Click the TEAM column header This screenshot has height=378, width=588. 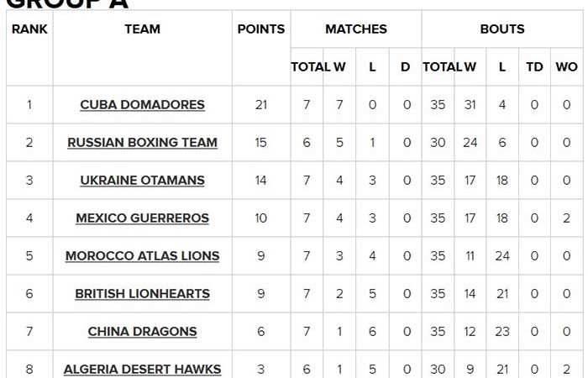142,29
